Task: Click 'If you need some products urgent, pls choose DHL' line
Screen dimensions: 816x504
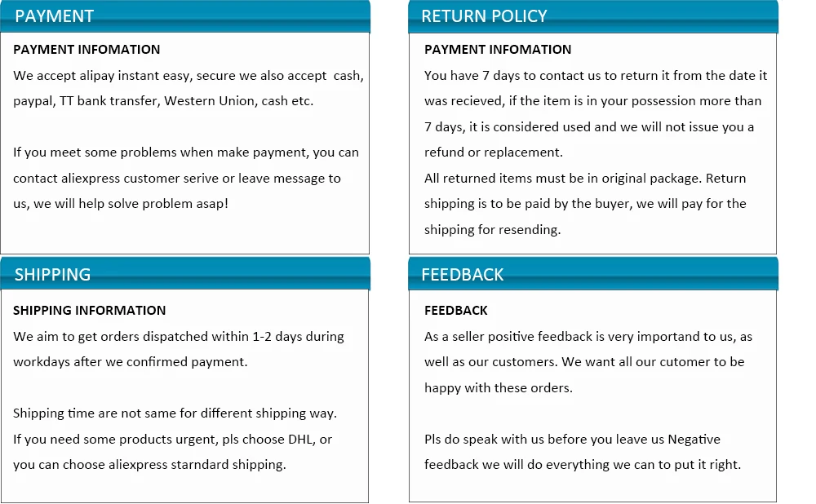Action: click(x=172, y=440)
